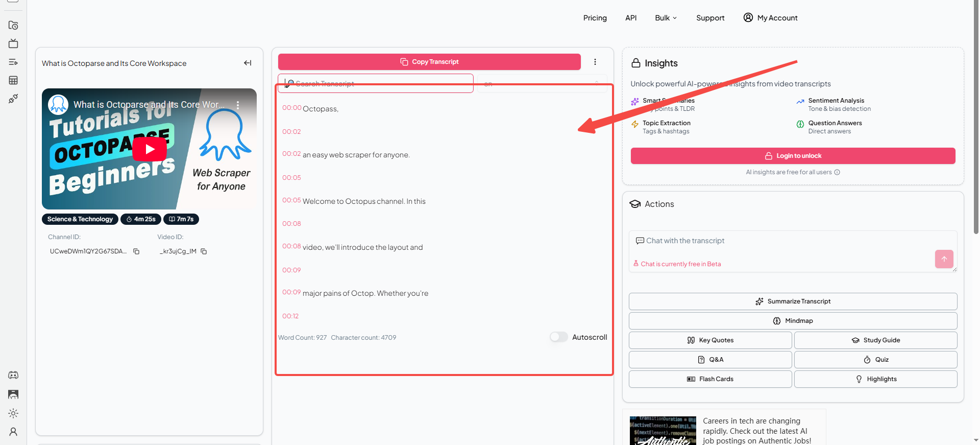Click the user profile icon in left sidebar
This screenshot has width=980, height=445.
click(x=13, y=432)
